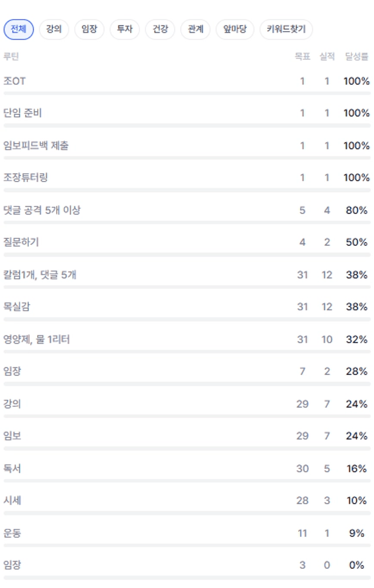Click the progress bar under 시세

click(187, 513)
